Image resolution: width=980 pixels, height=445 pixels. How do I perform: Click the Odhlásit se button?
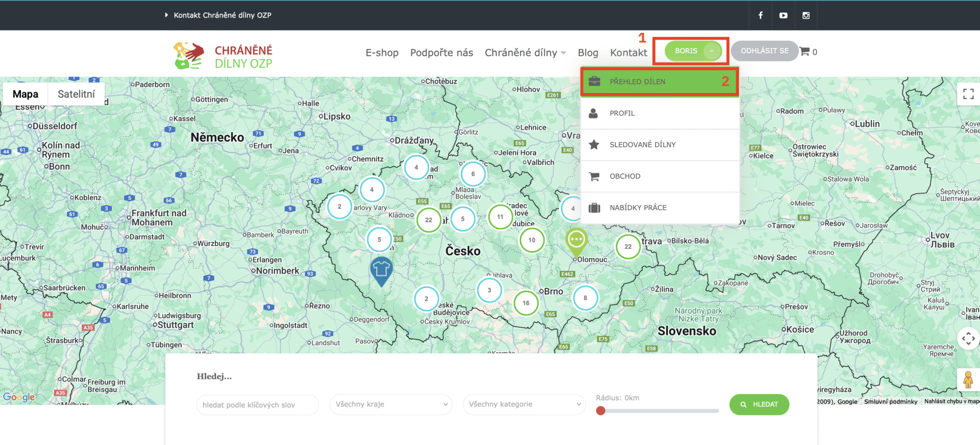point(764,51)
